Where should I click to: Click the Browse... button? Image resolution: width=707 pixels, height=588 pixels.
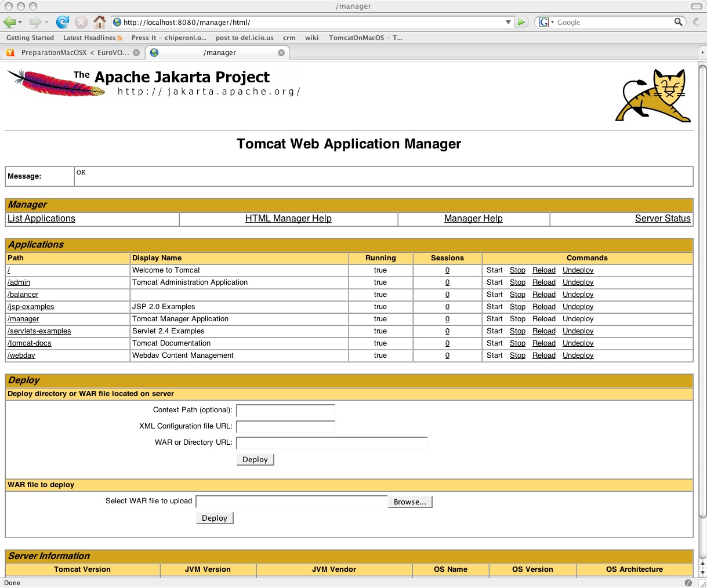(x=410, y=502)
